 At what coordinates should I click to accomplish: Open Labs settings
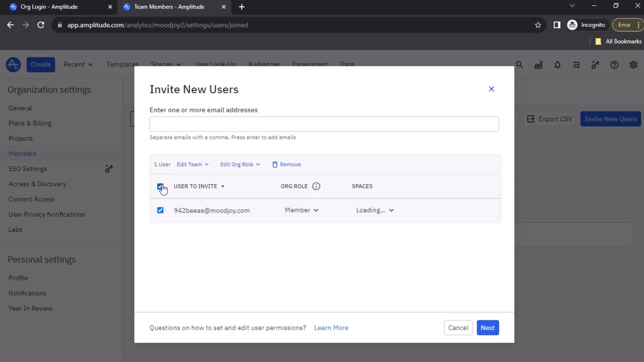tap(15, 230)
